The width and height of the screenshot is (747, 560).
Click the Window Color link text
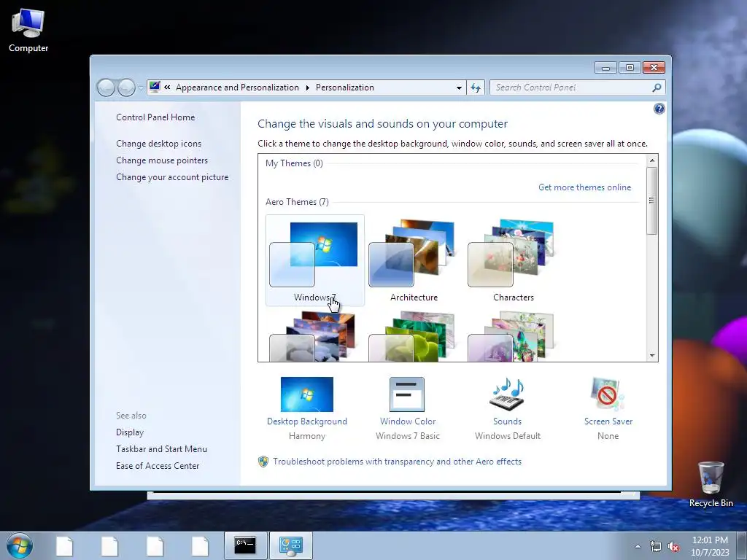pyautogui.click(x=408, y=421)
